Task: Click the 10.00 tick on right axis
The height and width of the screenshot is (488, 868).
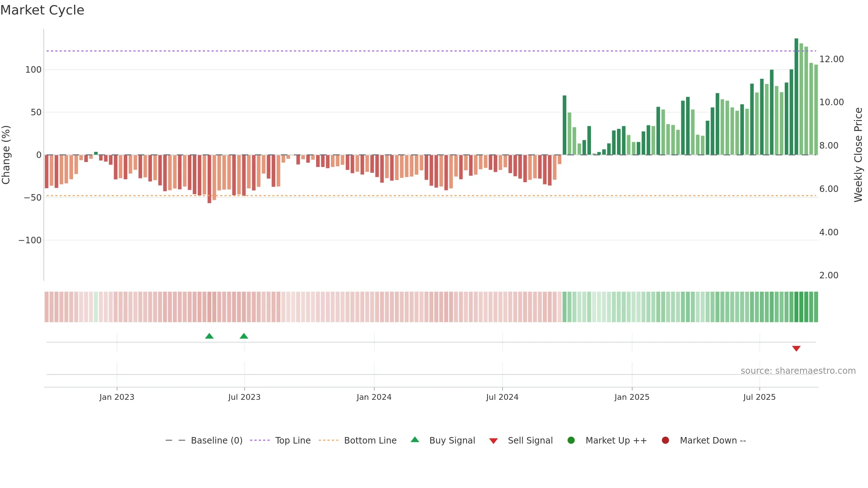Action: [x=831, y=102]
